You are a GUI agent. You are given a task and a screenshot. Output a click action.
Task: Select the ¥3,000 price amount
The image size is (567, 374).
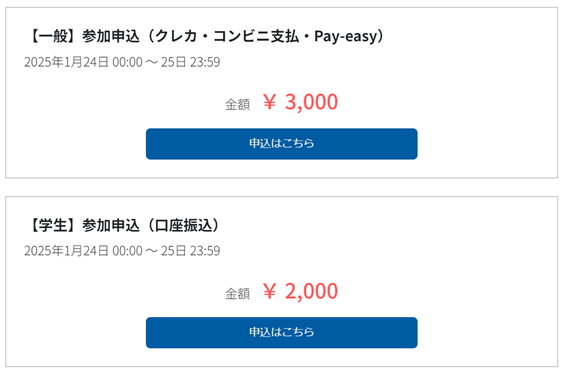[x=300, y=102]
